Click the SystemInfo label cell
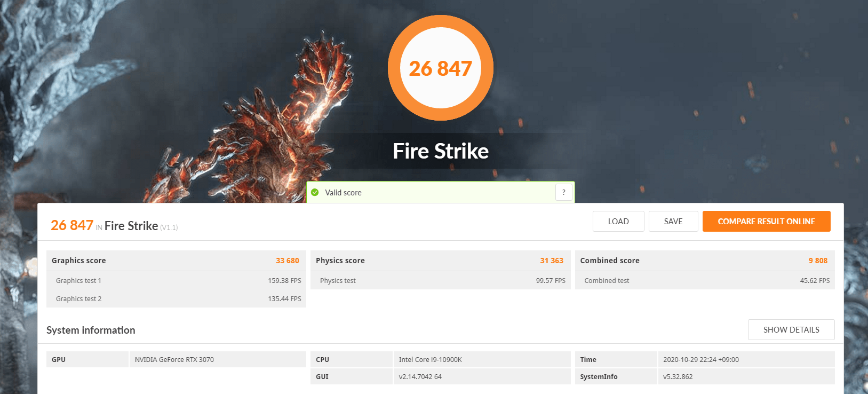868x394 pixels. pyautogui.click(x=616, y=376)
